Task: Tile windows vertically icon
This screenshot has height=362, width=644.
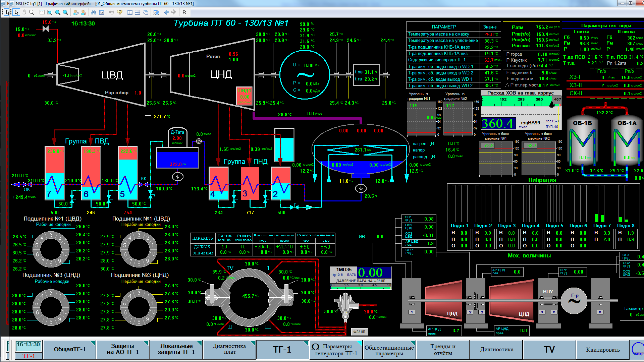Action: click(x=130, y=12)
